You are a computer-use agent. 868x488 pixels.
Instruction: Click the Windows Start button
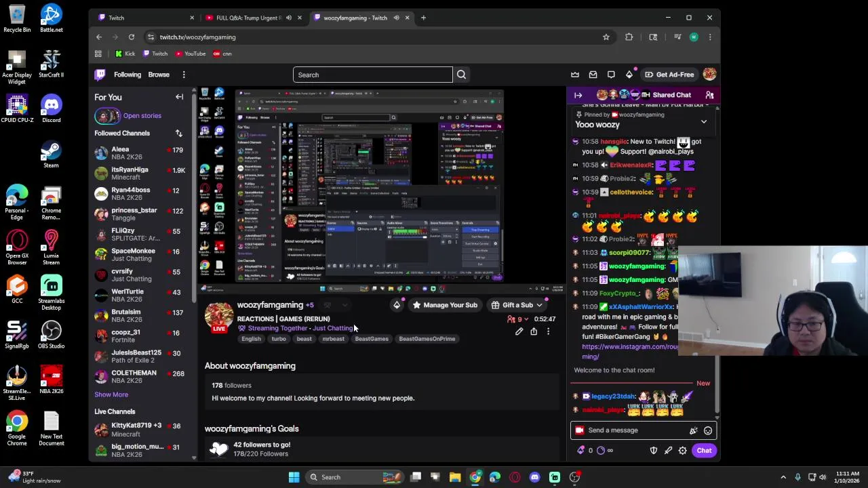click(x=294, y=477)
